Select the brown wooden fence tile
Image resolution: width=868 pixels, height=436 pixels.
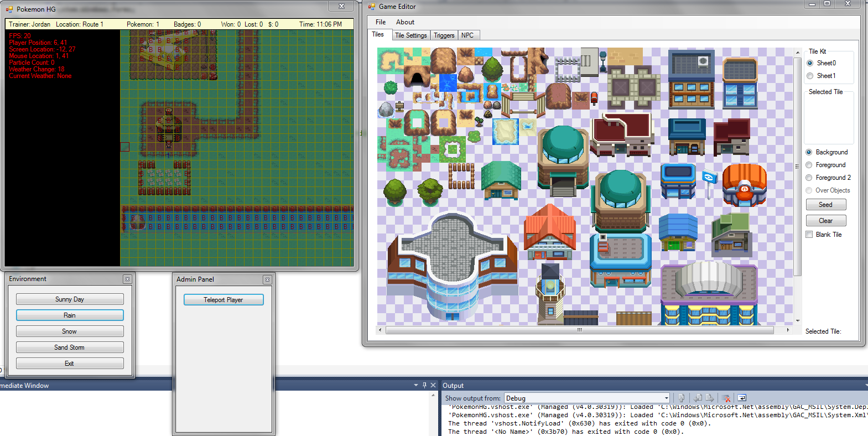tap(461, 176)
